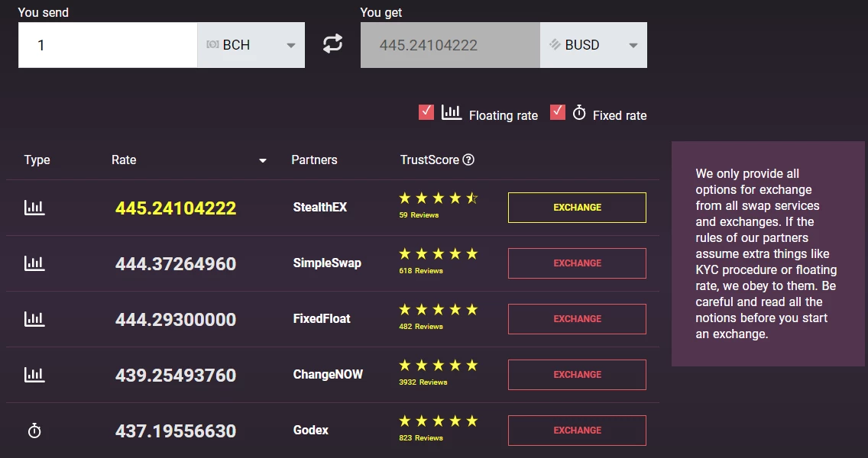The image size is (868, 458).
Task: Click the fixed rate stopwatch icon for Godex
Action: pos(34,431)
